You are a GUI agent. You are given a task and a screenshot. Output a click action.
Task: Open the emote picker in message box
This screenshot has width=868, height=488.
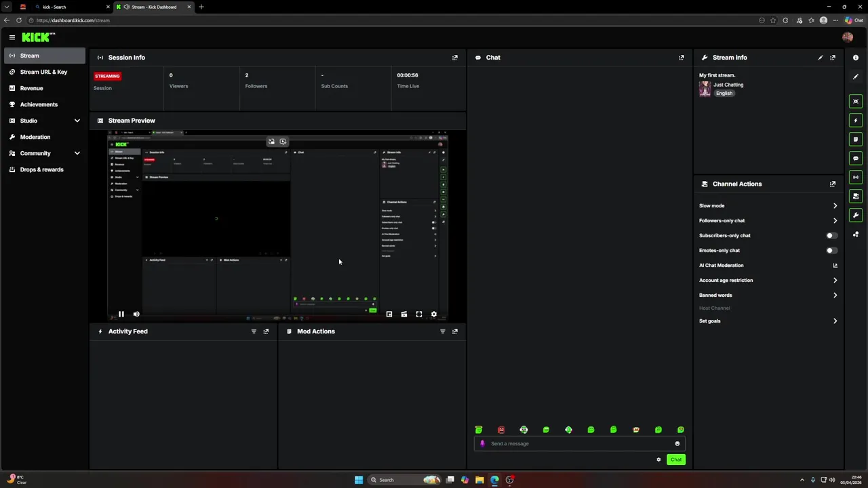(677, 444)
